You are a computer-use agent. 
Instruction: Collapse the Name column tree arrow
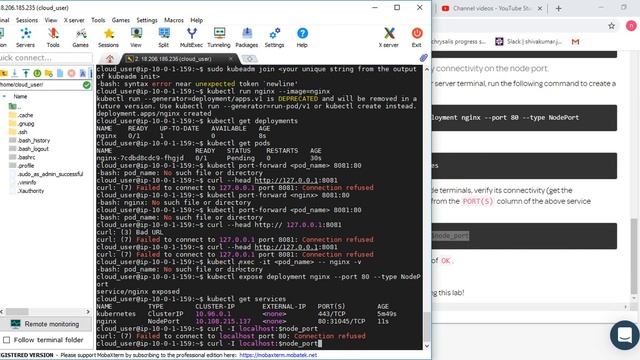(4, 97)
